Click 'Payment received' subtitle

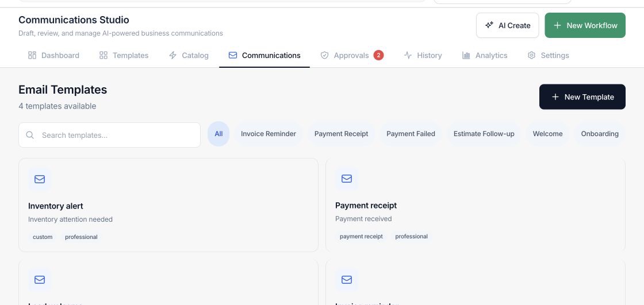pos(363,219)
